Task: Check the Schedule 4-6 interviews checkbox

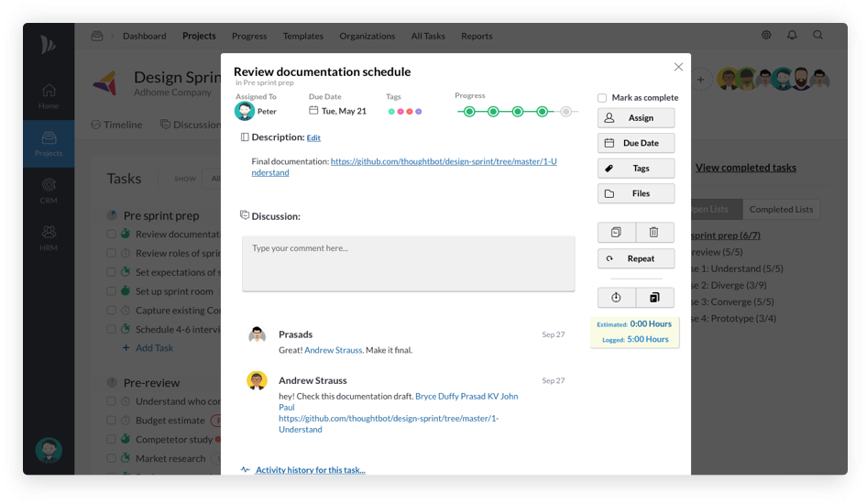Action: point(111,329)
